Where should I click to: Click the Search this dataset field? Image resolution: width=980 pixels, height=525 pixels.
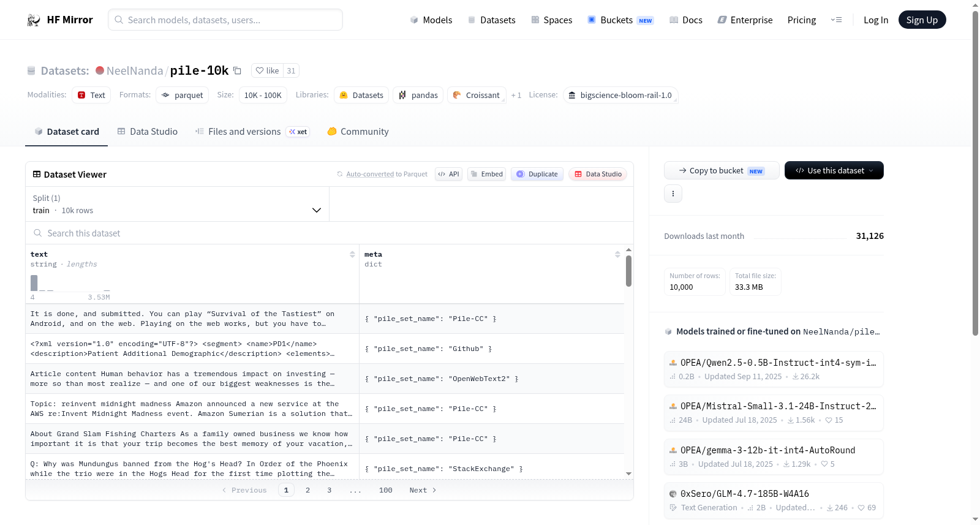pos(330,233)
